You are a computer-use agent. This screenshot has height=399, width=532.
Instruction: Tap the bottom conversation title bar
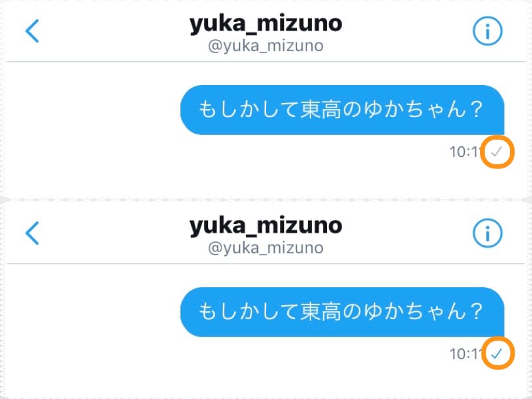pos(265,233)
